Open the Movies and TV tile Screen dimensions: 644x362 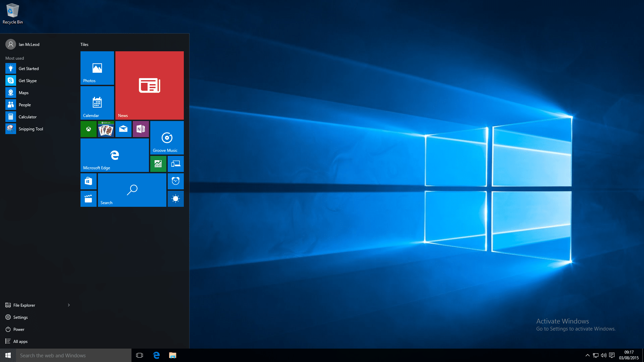88,198
